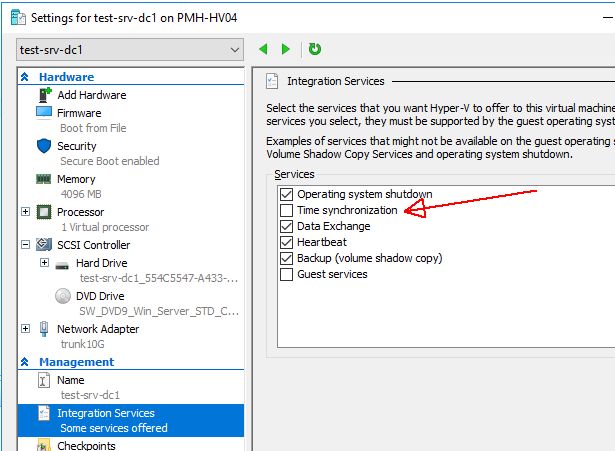The height and width of the screenshot is (451, 615).
Task: Select the Security item
Action: pos(77,146)
